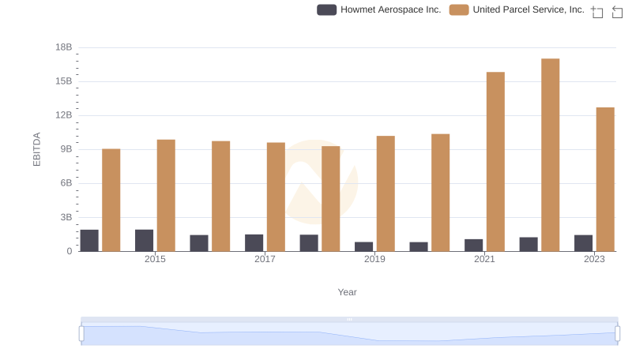The height and width of the screenshot is (364, 632).
Task: Click the Howmet bar for 2022
Action: [529, 245]
